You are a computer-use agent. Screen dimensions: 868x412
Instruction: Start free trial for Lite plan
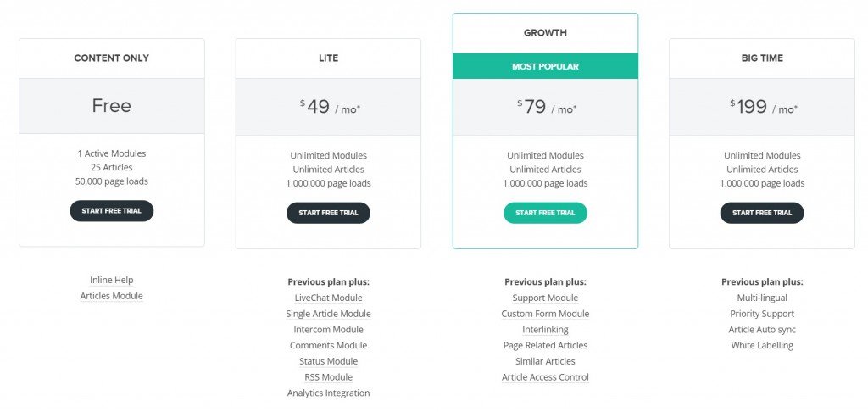tap(328, 213)
